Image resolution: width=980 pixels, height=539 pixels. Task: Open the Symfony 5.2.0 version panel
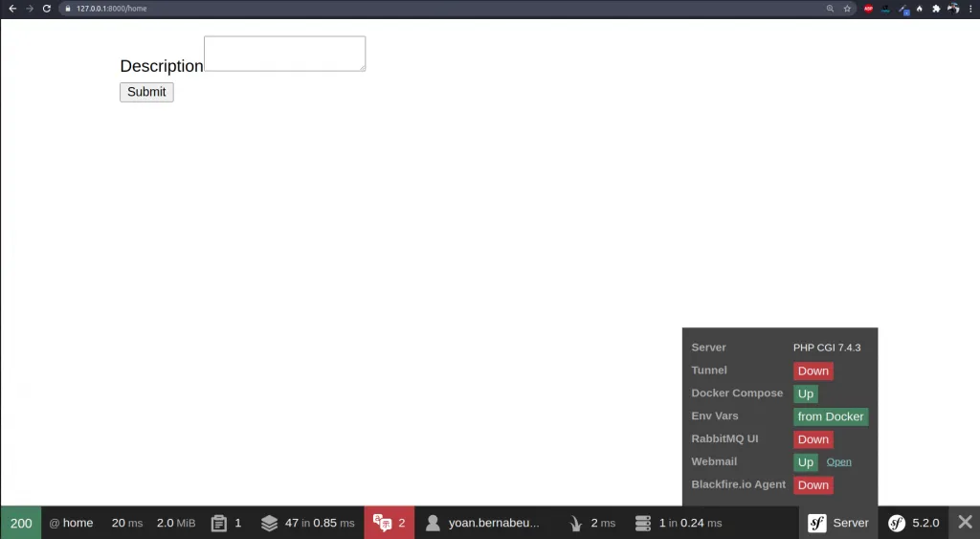tap(913, 523)
